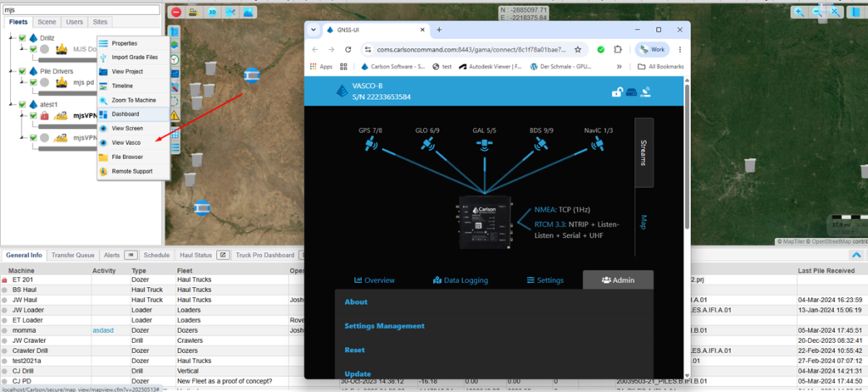Pop out the Haul Status tab button
Image resolution: width=868 pixels, height=392 pixels.
pos(223,255)
